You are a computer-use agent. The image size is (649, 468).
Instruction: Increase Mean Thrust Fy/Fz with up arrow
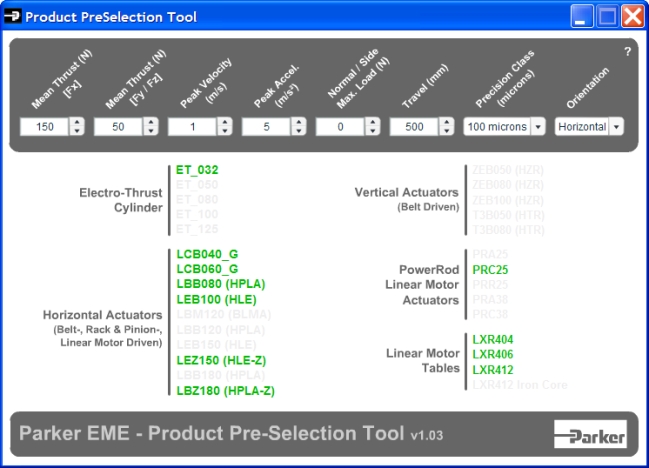pyautogui.click(x=151, y=122)
